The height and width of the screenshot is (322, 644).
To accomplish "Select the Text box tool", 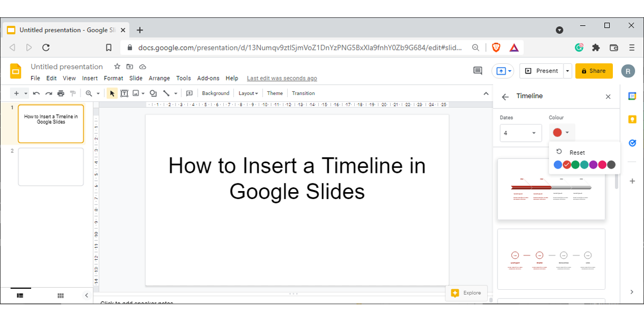I will 125,93.
